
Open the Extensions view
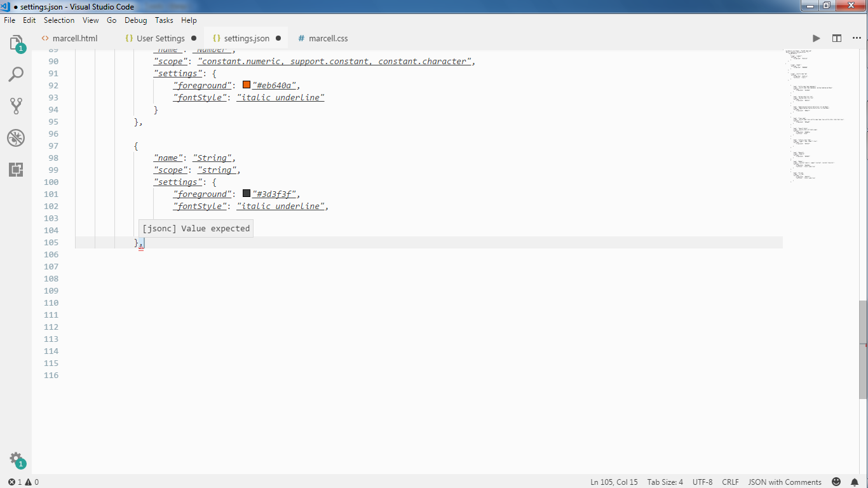tap(16, 170)
